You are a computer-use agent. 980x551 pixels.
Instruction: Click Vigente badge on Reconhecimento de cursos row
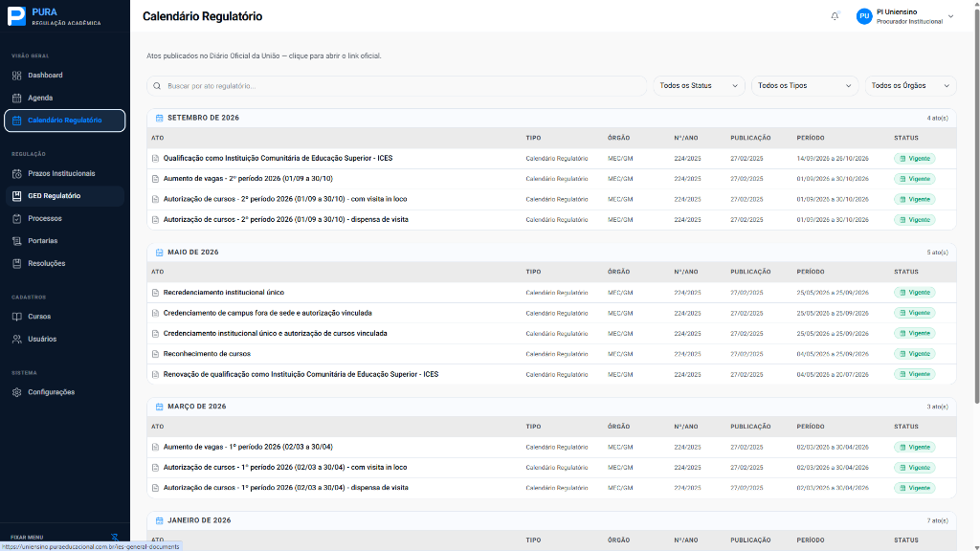point(914,354)
